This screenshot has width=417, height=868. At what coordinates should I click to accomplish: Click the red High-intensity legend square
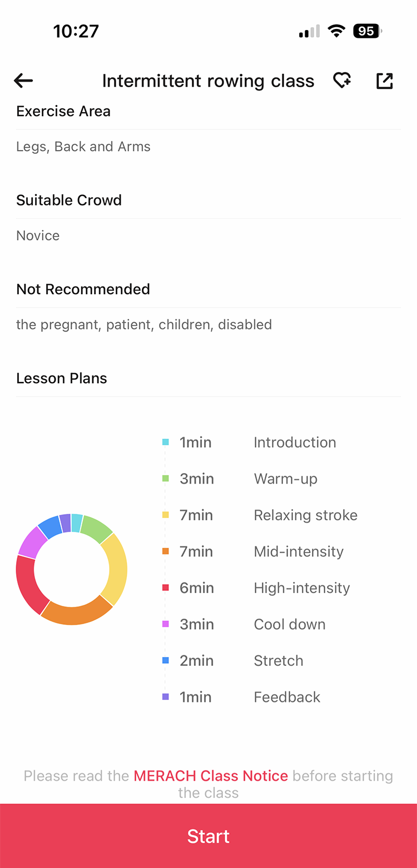click(166, 588)
